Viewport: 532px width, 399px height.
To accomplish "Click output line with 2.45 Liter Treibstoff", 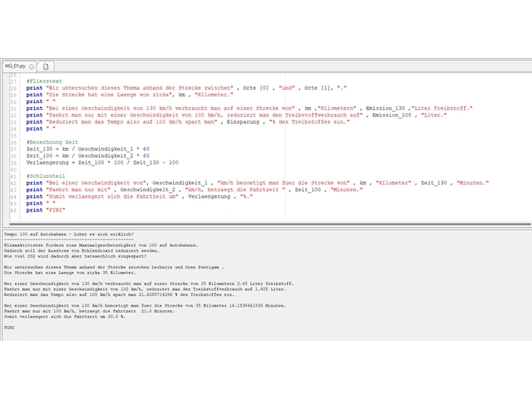I will (x=149, y=283).
